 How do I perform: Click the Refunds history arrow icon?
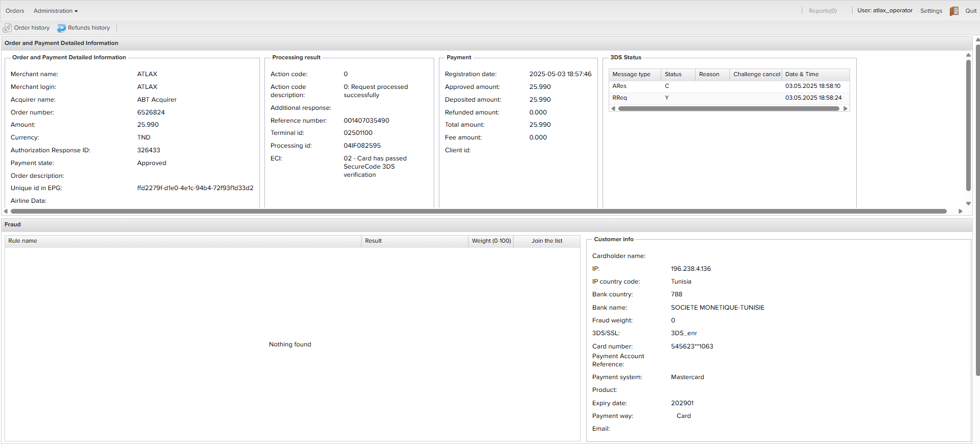61,28
